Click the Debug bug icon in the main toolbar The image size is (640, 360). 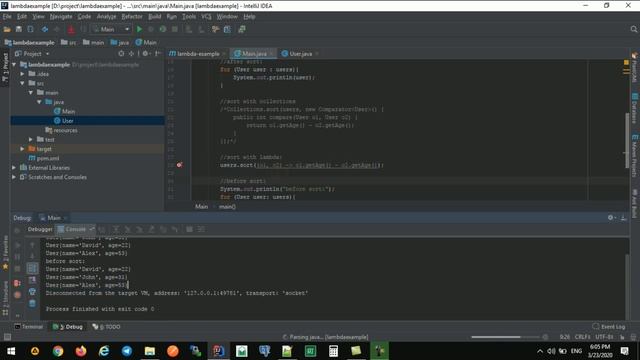[x=151, y=29]
